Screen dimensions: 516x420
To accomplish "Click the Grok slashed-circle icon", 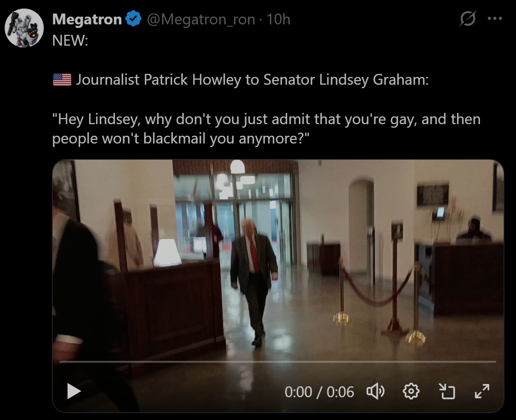I will [468, 19].
